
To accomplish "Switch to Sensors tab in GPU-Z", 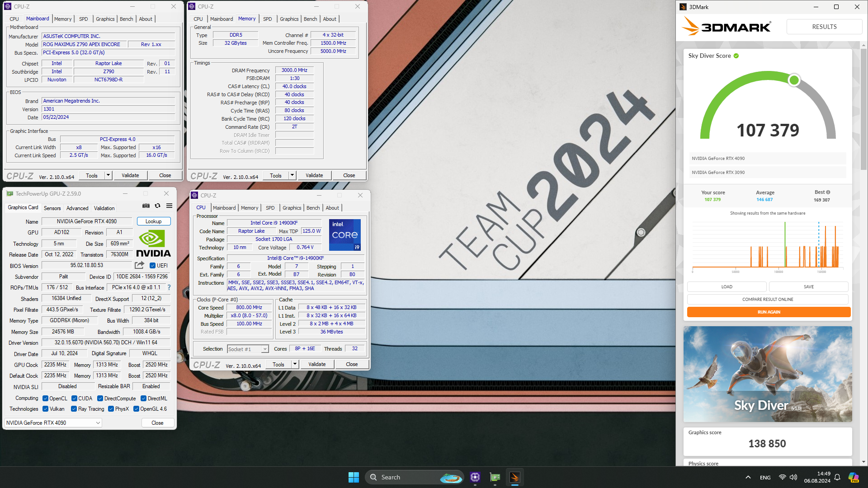I will [52, 208].
